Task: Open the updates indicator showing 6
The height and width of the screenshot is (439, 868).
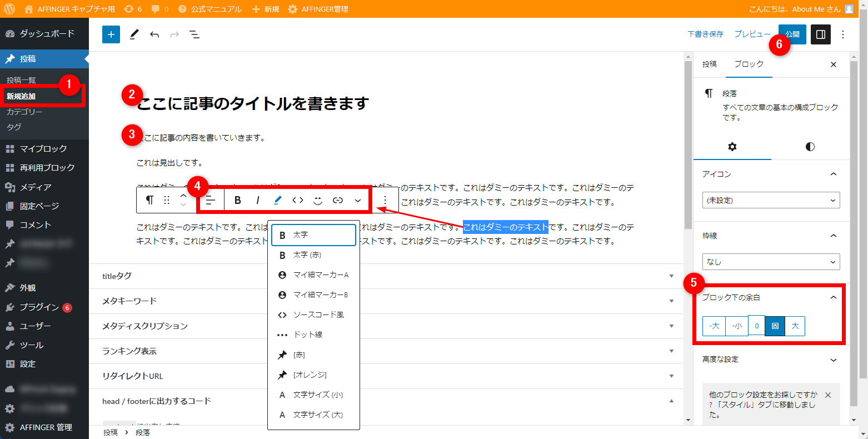Action: tap(133, 9)
